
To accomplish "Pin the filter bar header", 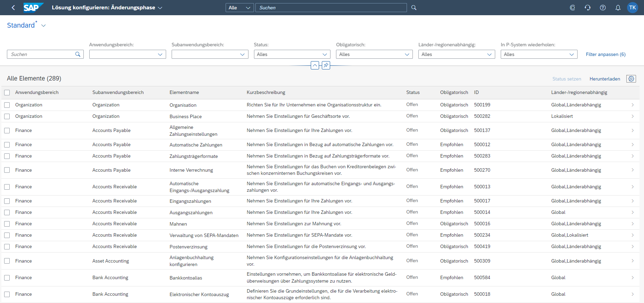I will coord(326,65).
